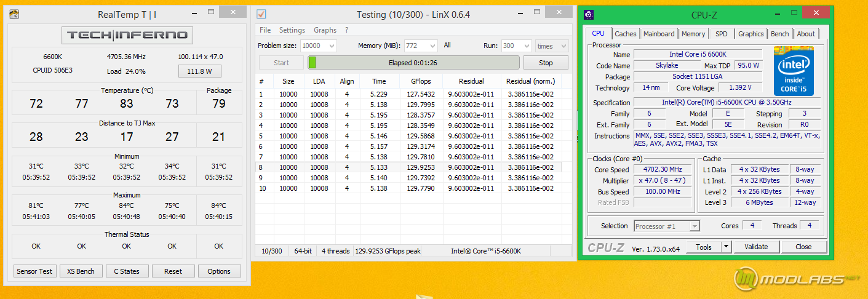868x299 pixels.
Task: Click the LinX elapsed progress bar
Action: pos(413,63)
